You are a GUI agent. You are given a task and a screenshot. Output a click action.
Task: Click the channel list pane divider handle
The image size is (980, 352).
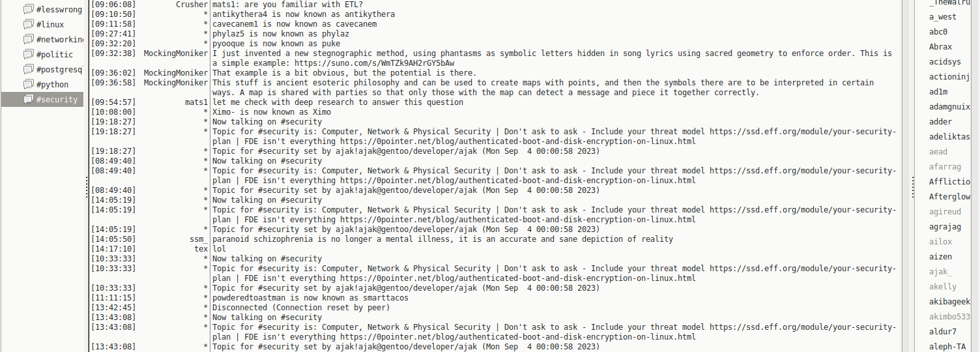pos(87,188)
